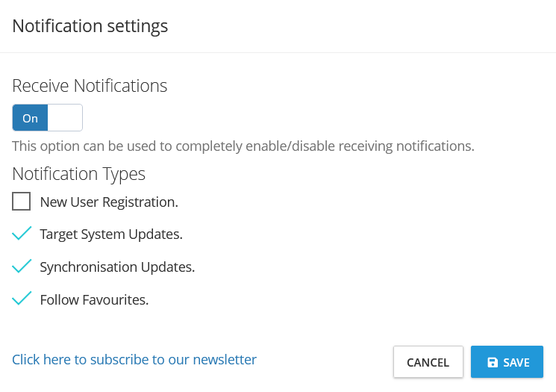Click the Notification settings dialog title
Image resolution: width=556 pixels, height=392 pixels.
point(90,26)
